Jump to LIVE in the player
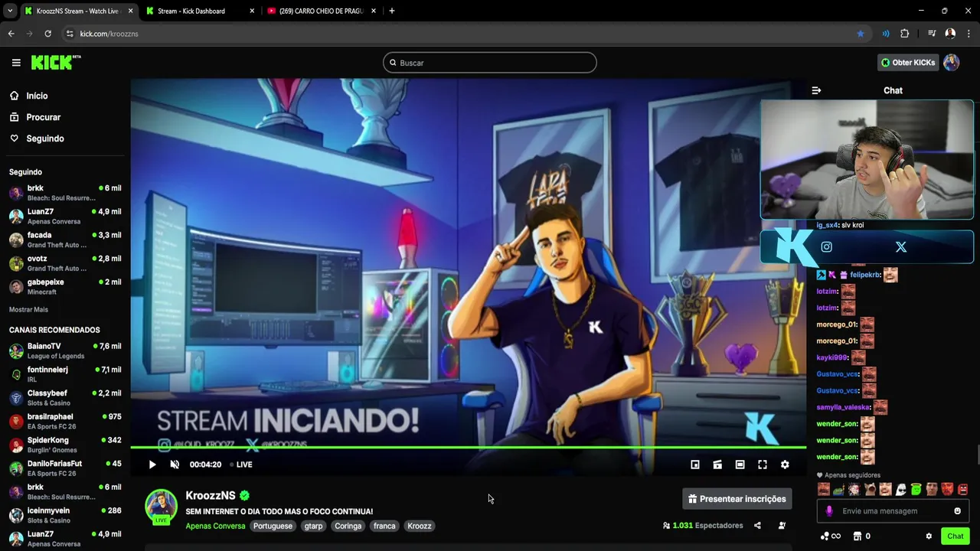 coord(241,465)
